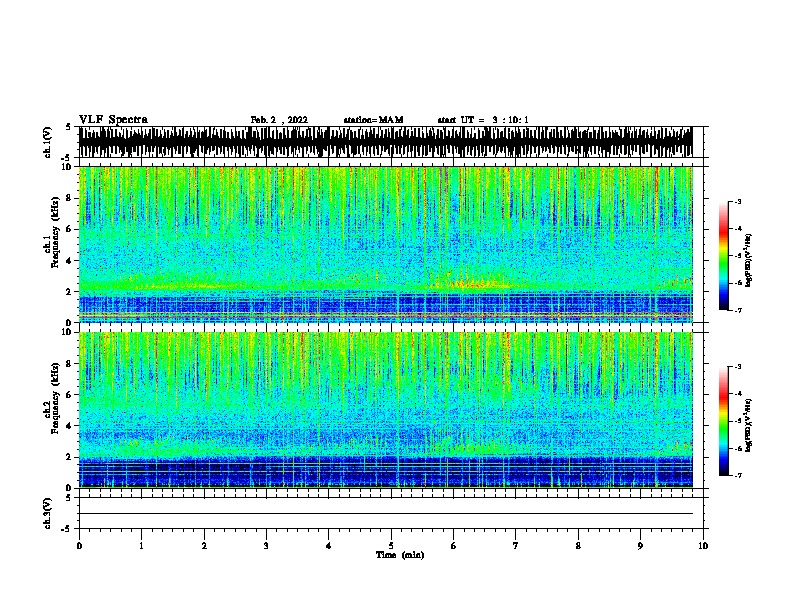Click time axis tick label "3"
This screenshot has height=612, width=792.
pyautogui.click(x=266, y=546)
